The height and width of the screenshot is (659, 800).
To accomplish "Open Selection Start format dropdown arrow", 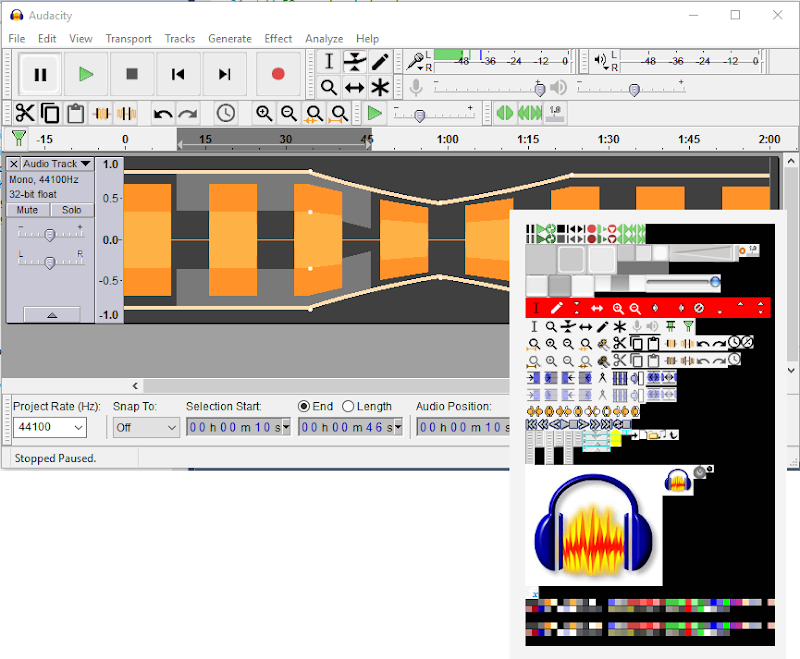I will pos(286,427).
